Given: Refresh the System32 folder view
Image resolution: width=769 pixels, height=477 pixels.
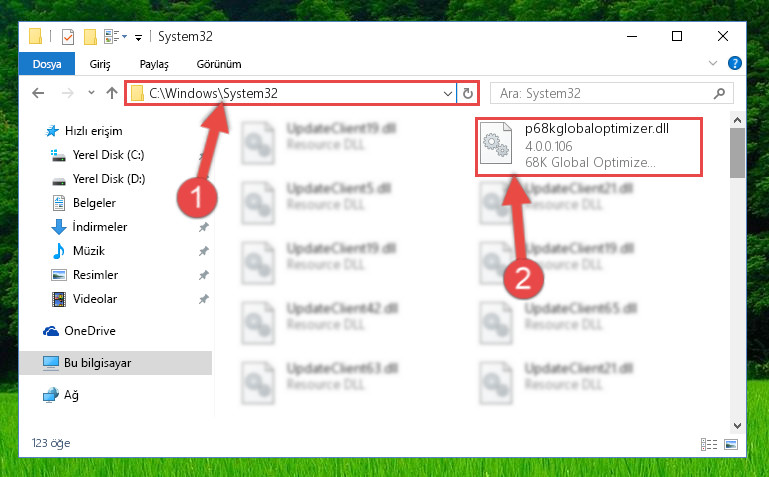Looking at the screenshot, I should pyautogui.click(x=468, y=93).
